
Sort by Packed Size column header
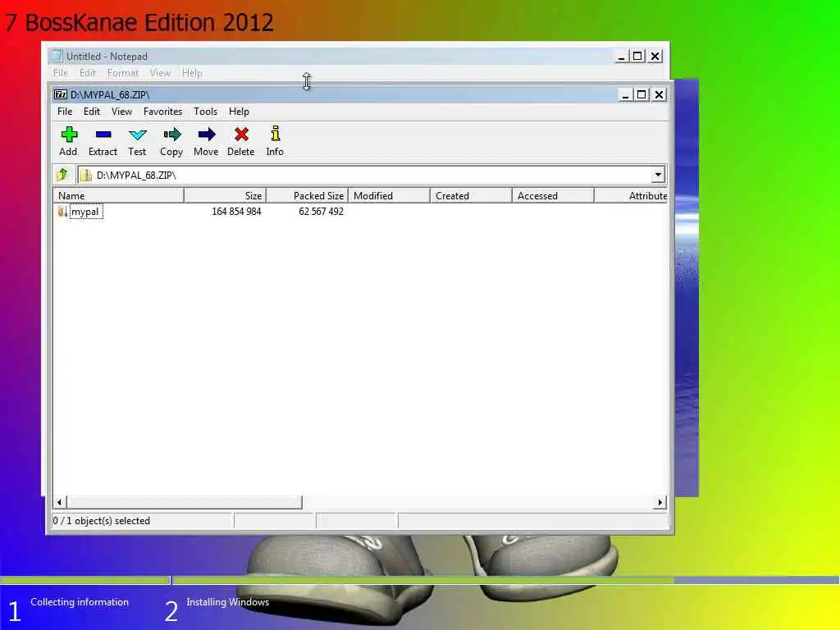coord(307,195)
